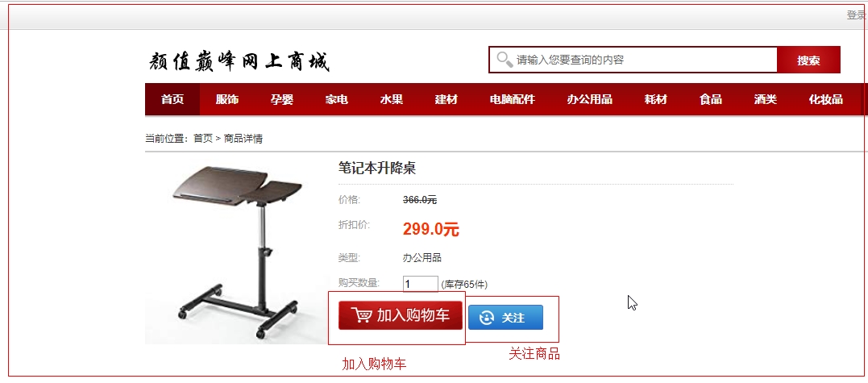Click the 首页 breadcrumb link
The width and height of the screenshot is (868, 383).
click(x=202, y=139)
